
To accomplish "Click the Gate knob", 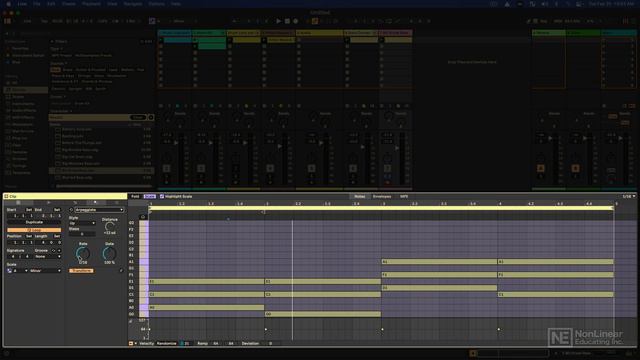I will pos(109,253).
